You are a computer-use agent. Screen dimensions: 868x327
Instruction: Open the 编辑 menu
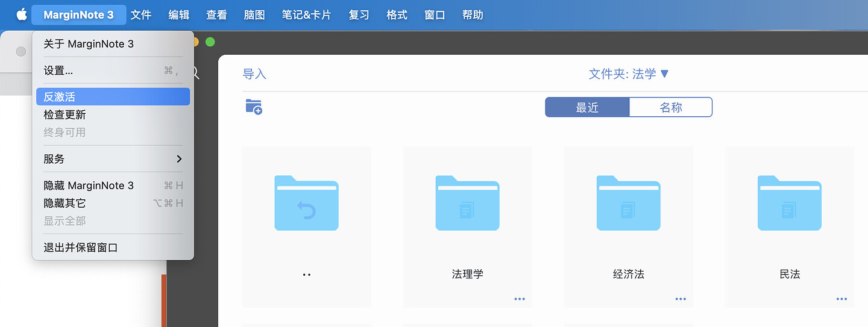pos(179,15)
